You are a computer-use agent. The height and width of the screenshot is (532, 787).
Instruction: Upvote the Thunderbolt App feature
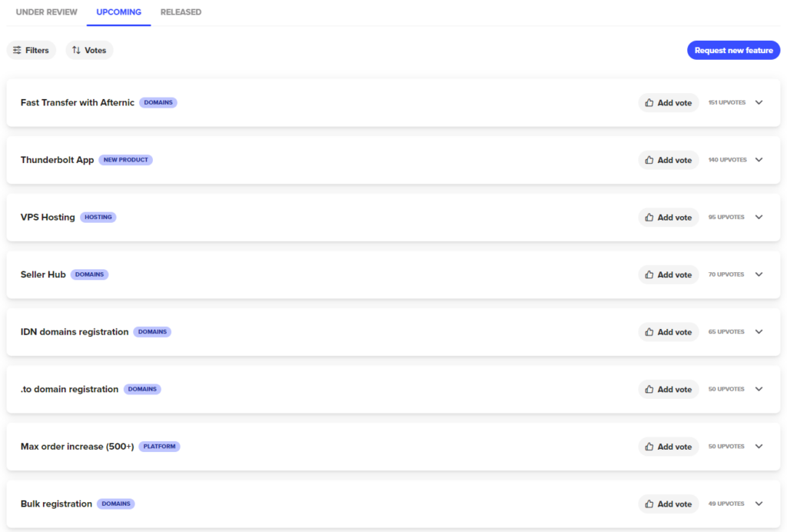669,160
